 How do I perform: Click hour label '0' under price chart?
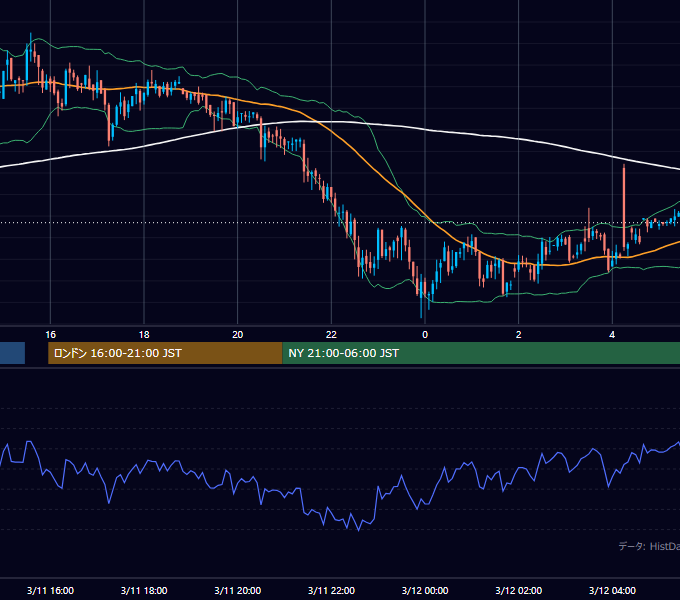[x=425, y=335]
